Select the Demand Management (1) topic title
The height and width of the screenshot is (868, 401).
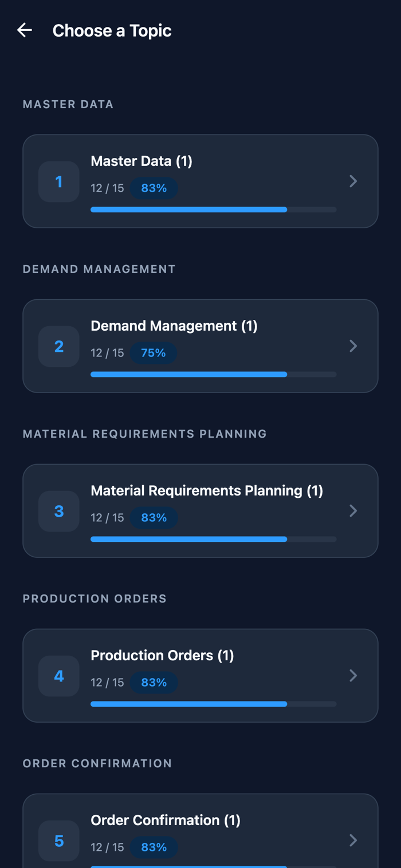pyautogui.click(x=174, y=326)
